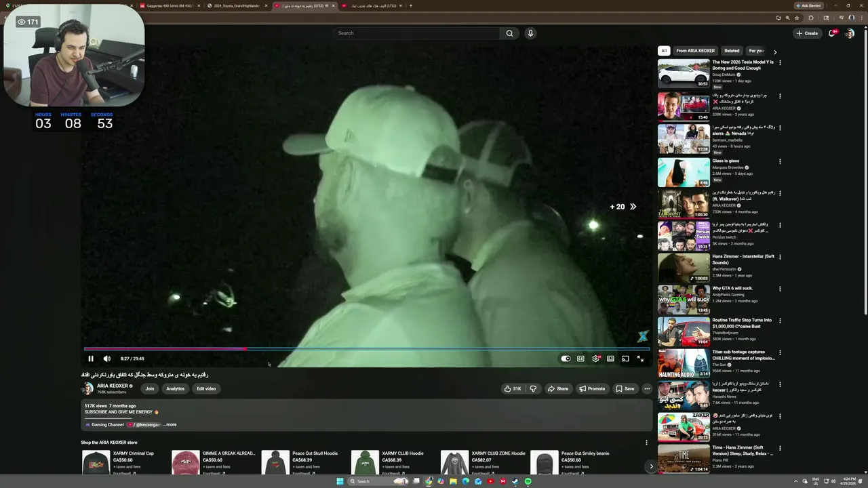868x488 pixels.
Task: Open options for Tesla Model Y video
Action: tap(780, 62)
